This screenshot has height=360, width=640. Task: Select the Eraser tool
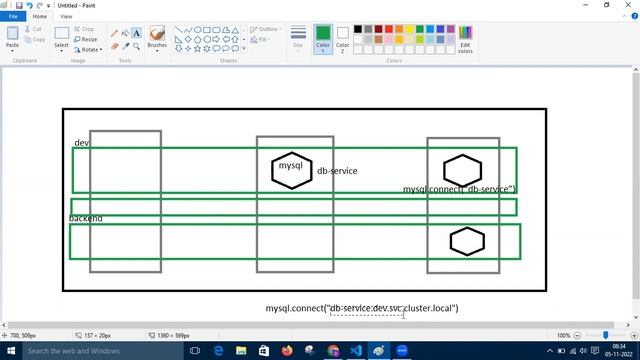coord(114,47)
